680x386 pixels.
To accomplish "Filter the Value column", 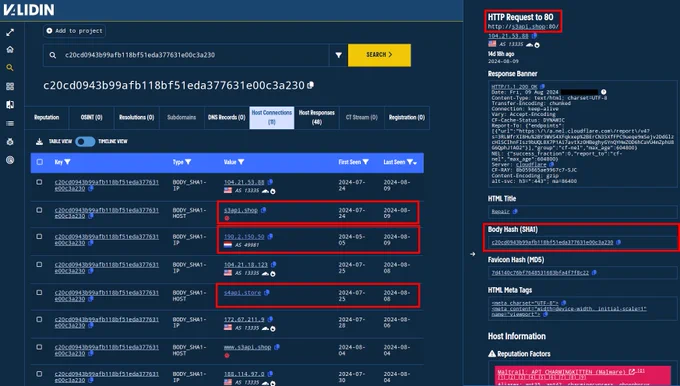I will 241,162.
